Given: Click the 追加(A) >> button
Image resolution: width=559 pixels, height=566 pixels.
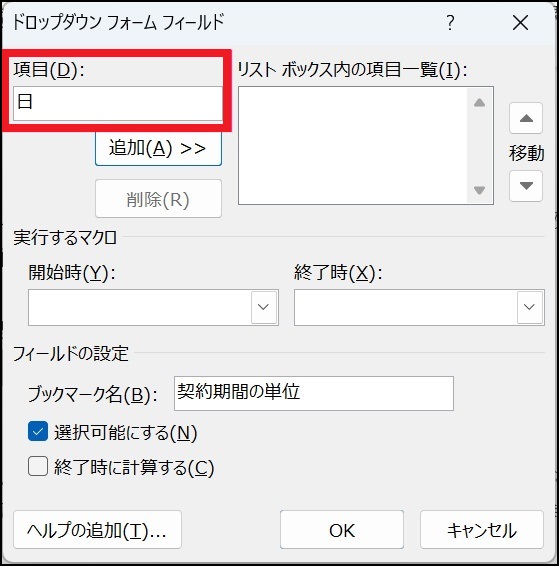Looking at the screenshot, I should tap(158, 148).
